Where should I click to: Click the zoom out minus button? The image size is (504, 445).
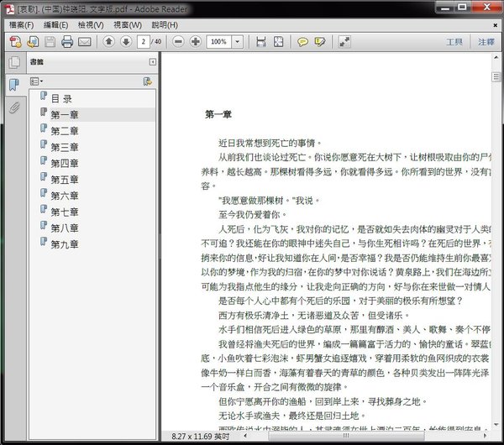(x=178, y=41)
